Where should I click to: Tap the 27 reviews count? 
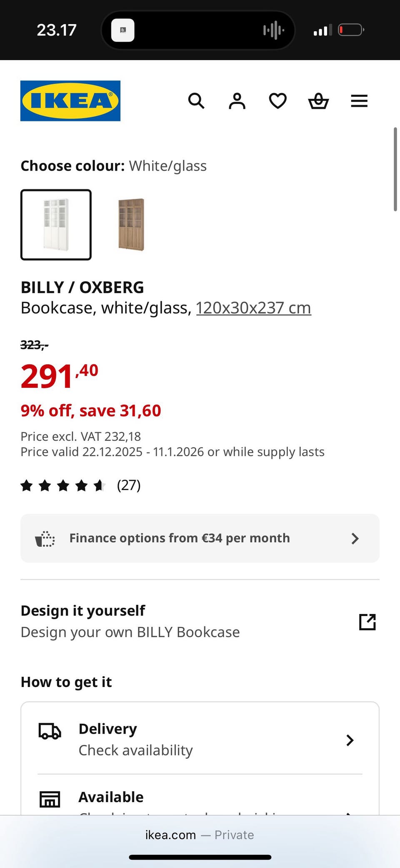point(129,486)
